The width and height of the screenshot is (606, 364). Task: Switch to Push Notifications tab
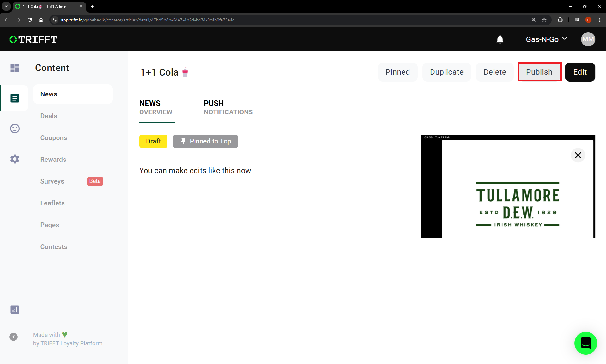(228, 108)
